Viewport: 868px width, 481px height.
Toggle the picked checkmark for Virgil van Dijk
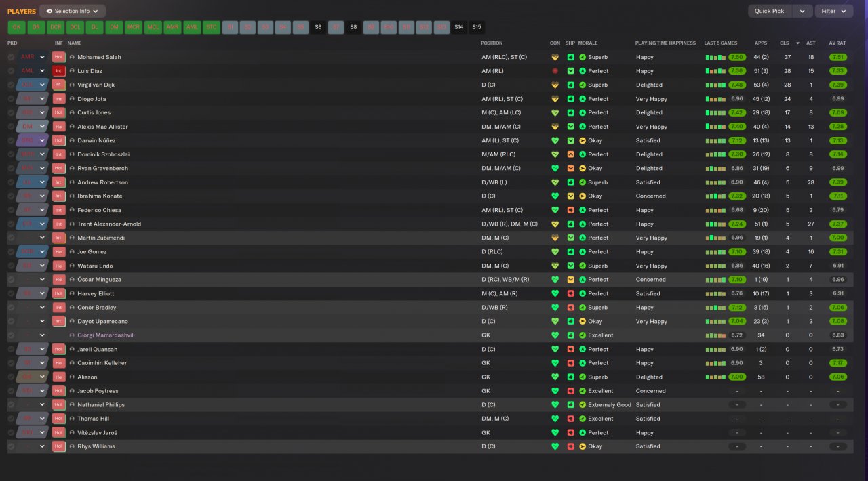point(12,85)
